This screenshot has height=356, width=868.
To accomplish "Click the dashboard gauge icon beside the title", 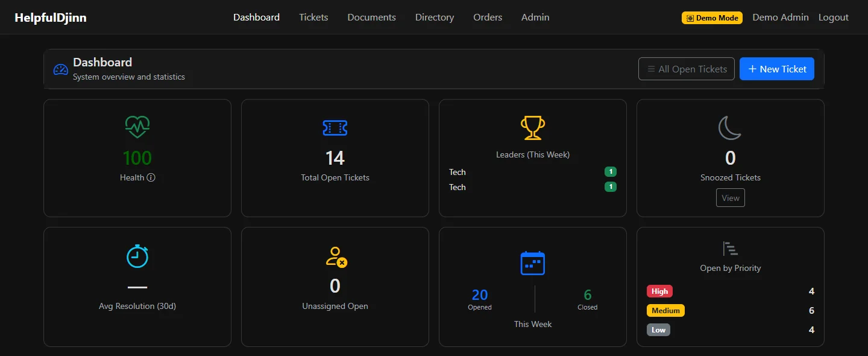I will (61, 69).
